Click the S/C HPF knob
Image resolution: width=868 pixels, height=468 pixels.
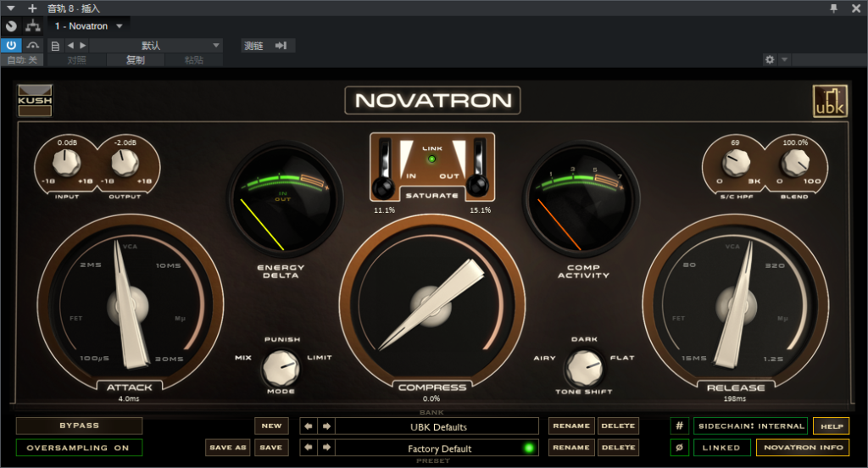pyautogui.click(x=737, y=164)
